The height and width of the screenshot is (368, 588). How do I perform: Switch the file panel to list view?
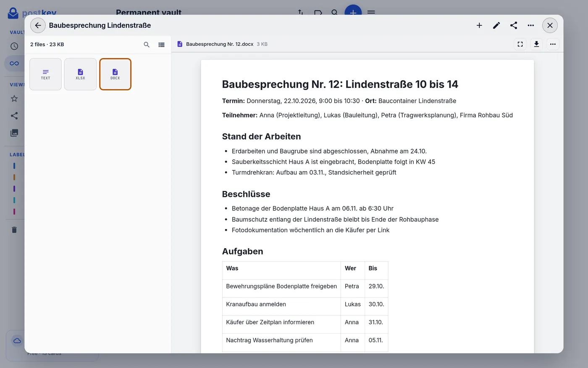[161, 45]
